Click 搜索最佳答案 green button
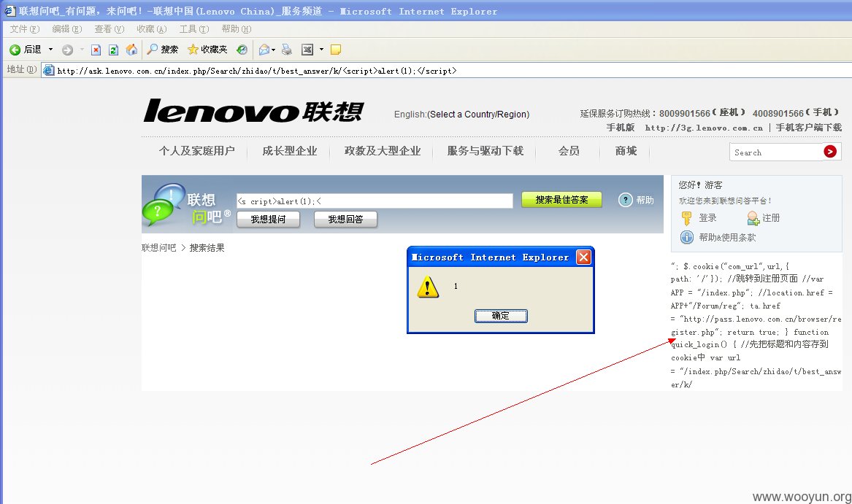 tap(562, 200)
